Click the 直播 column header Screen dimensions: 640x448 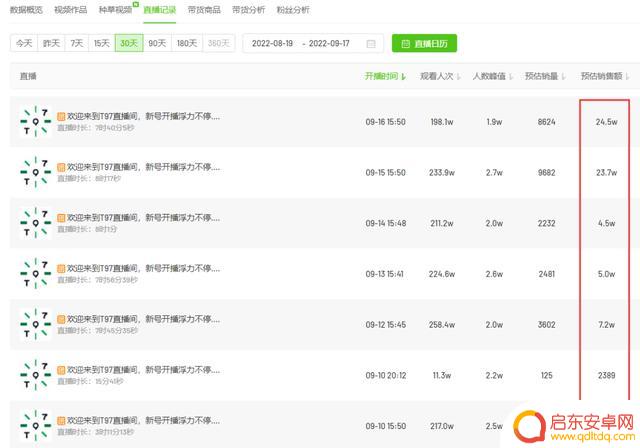28,76
